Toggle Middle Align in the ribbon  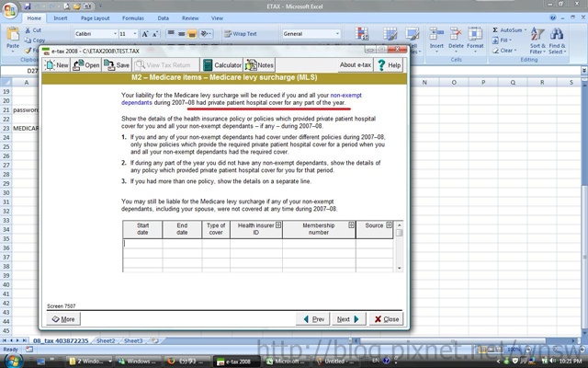click(182, 34)
